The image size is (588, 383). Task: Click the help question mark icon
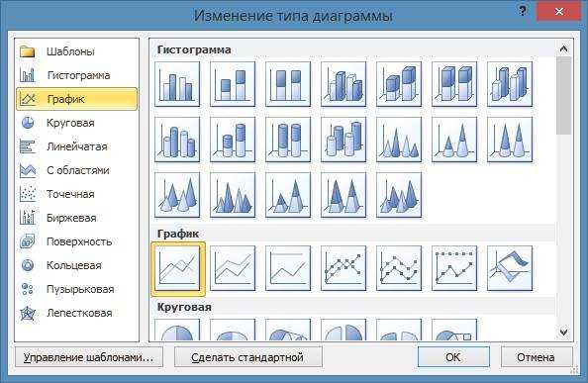pyautogui.click(x=523, y=11)
